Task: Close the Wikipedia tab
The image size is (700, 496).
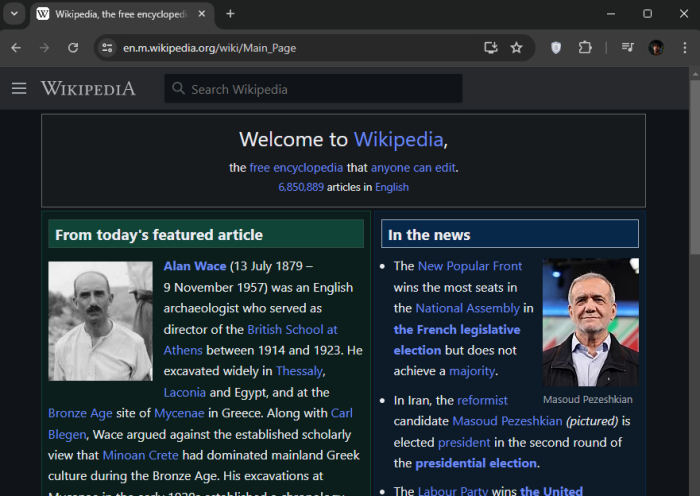Action: click(202, 14)
